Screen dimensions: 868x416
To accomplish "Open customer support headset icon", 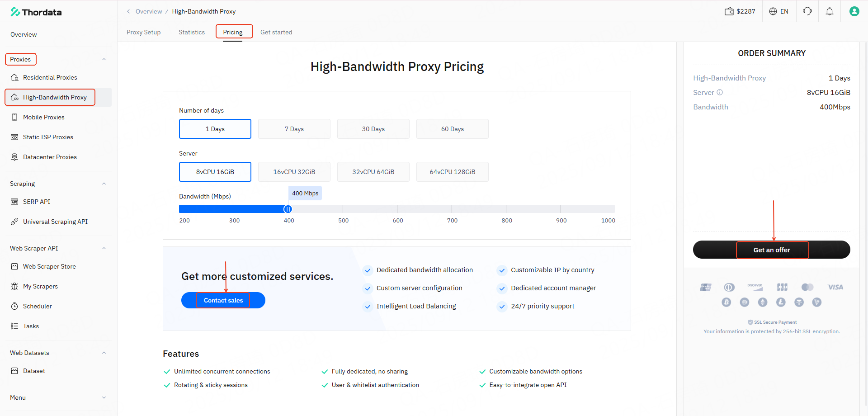I will (x=807, y=11).
